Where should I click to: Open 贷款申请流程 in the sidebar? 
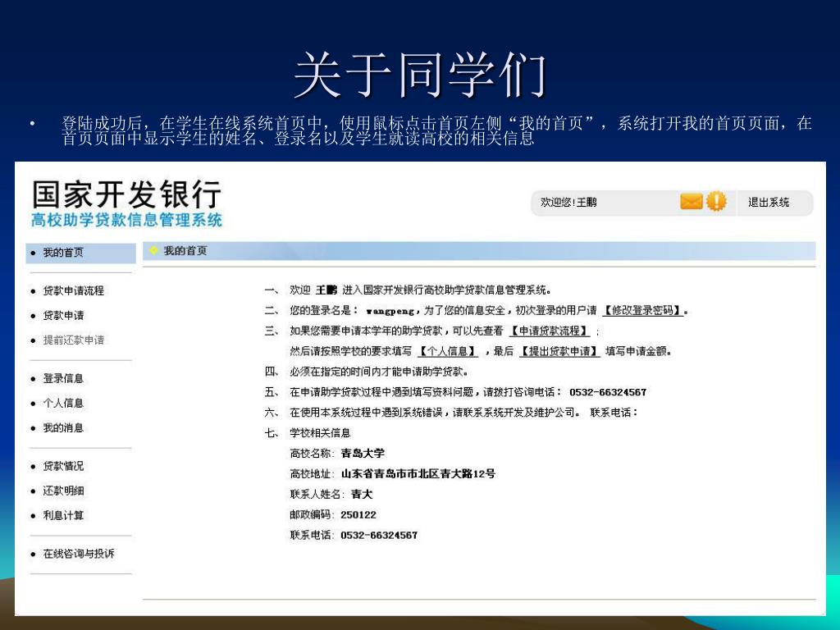[73, 291]
